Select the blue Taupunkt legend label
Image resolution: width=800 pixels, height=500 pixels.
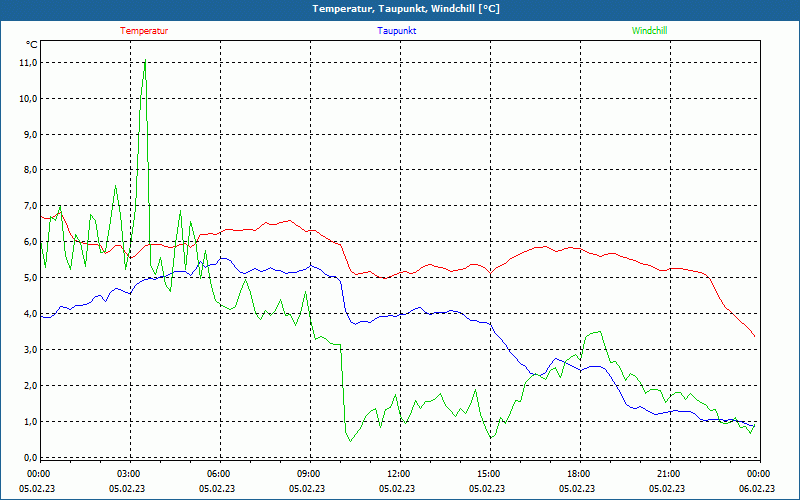point(397,31)
